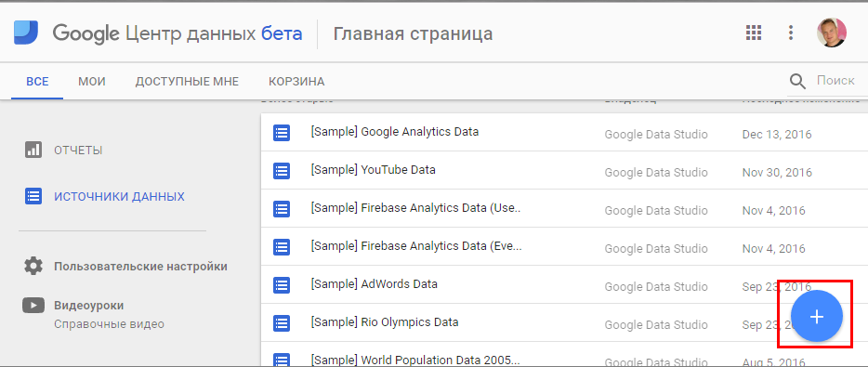
Task: Click the Видеоуроки play icon
Action: pyautogui.click(x=33, y=305)
